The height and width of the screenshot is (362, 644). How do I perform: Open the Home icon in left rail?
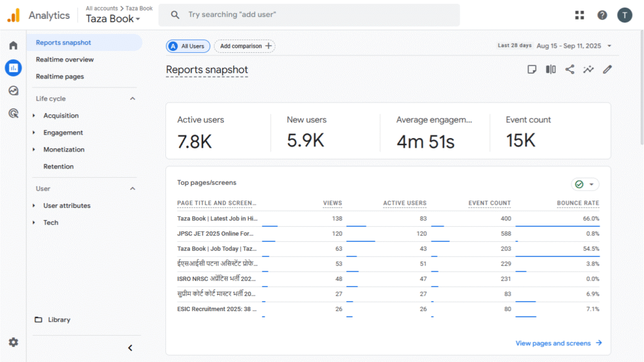coord(13,45)
